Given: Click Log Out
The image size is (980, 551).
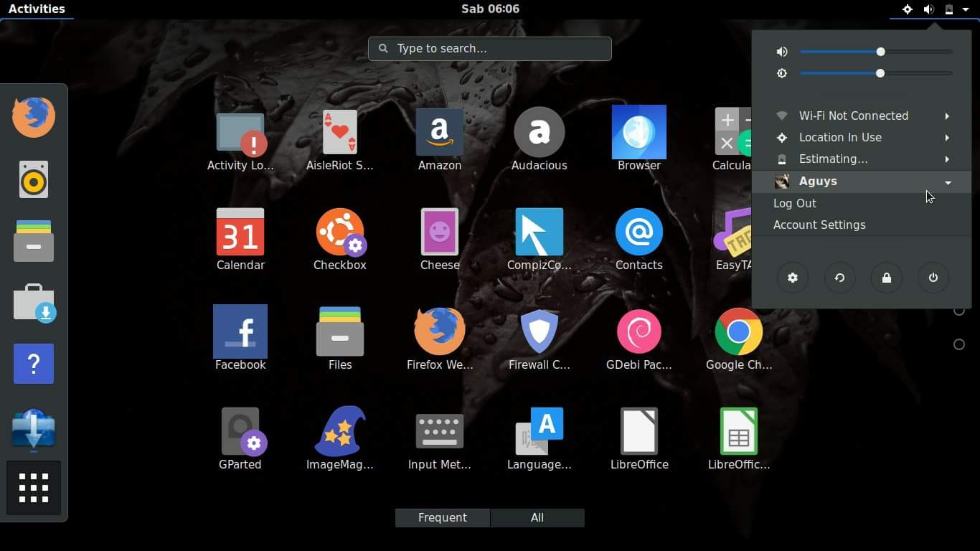Looking at the screenshot, I should 795,203.
